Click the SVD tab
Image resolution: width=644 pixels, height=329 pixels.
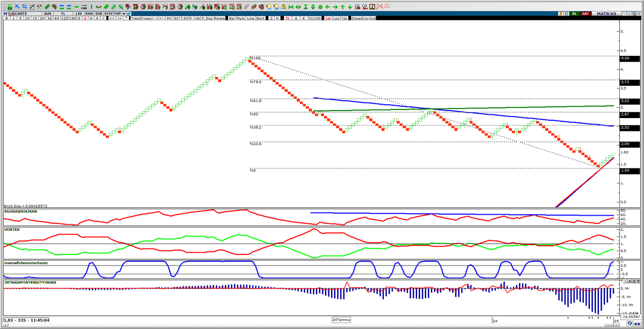pos(99,13)
